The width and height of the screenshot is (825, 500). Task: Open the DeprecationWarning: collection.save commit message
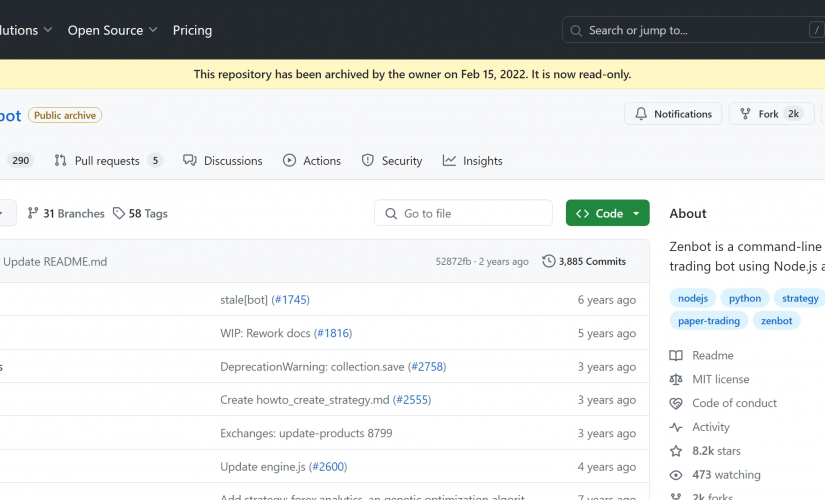pyautogui.click(x=313, y=366)
